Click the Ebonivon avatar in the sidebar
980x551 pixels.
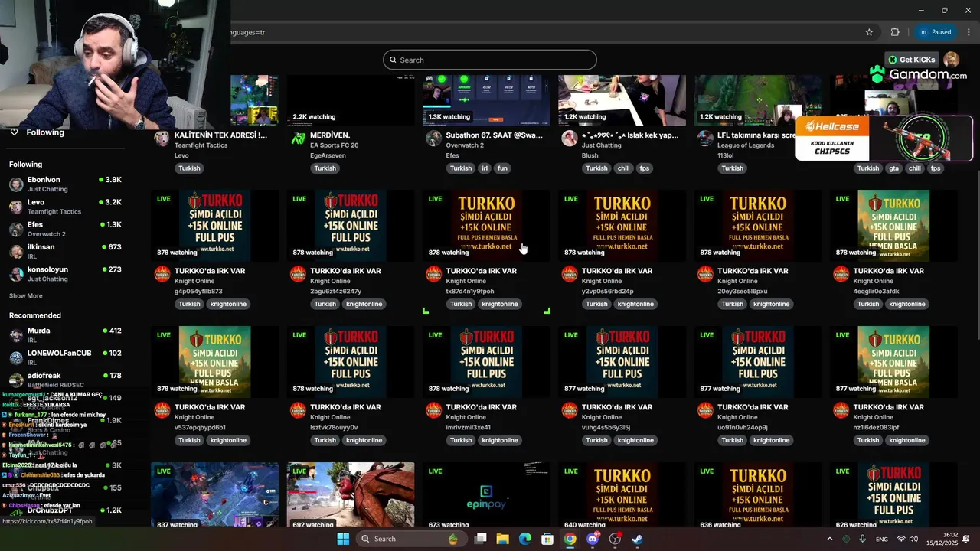(16, 184)
